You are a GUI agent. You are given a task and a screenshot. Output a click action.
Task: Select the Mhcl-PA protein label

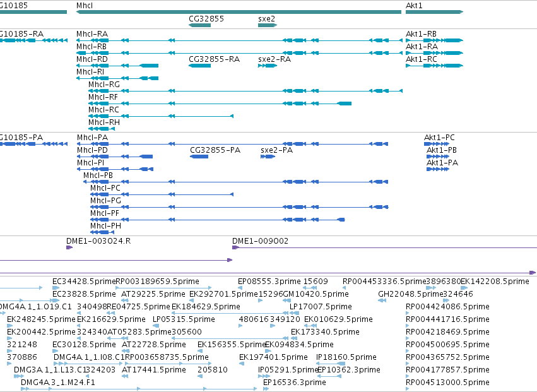click(93, 138)
